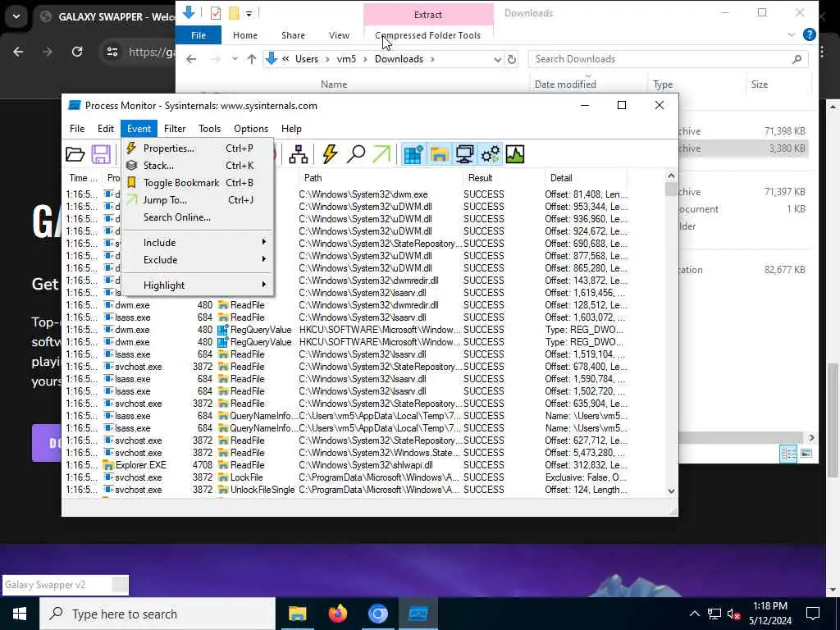This screenshot has width=840, height=630.
Task: Switch Explorer to large icons view
Action: point(806,454)
